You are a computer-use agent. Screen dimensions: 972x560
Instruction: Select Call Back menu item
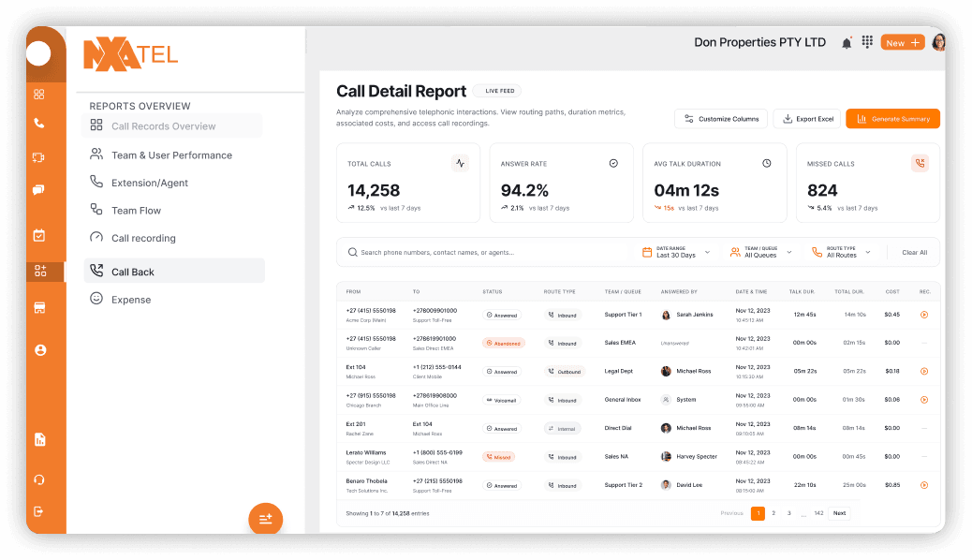tap(174, 271)
